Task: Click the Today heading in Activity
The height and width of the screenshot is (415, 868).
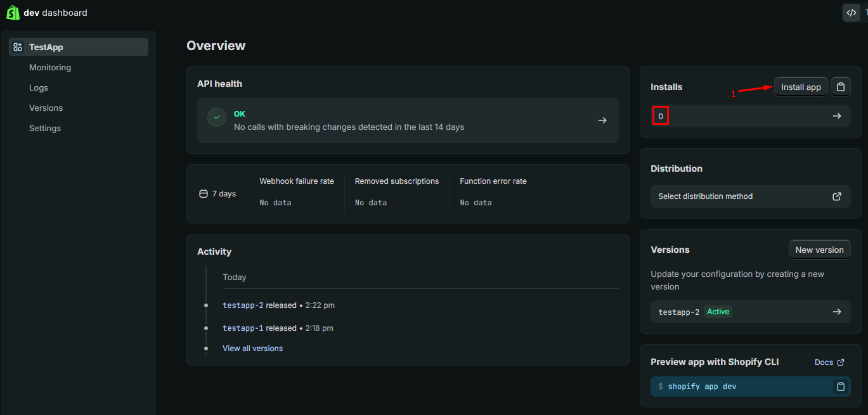Action: pyautogui.click(x=235, y=278)
